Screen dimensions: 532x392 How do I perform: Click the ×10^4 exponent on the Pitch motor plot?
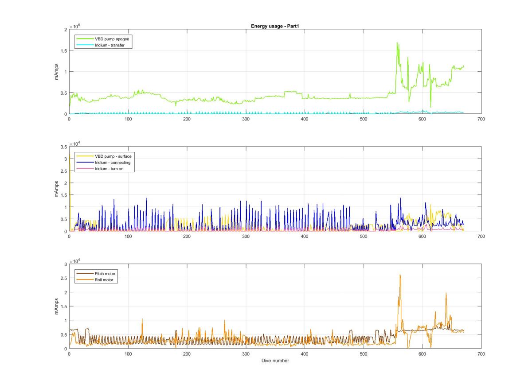74,261
